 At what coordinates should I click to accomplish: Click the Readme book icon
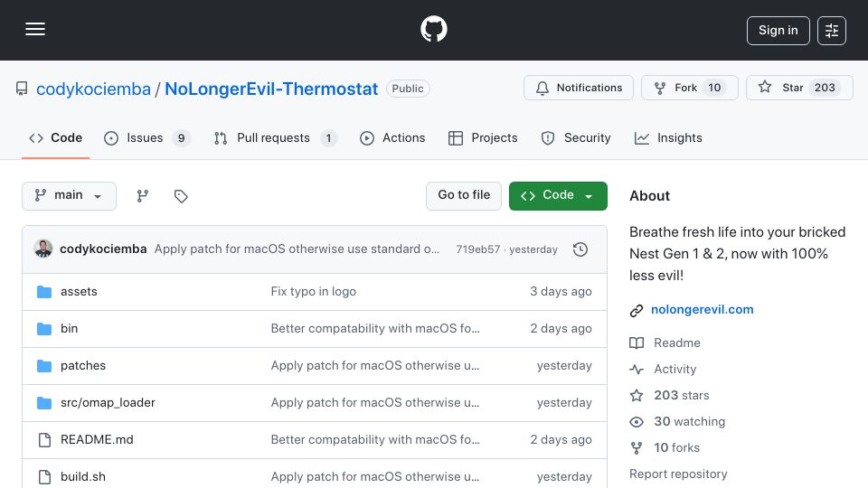click(637, 343)
